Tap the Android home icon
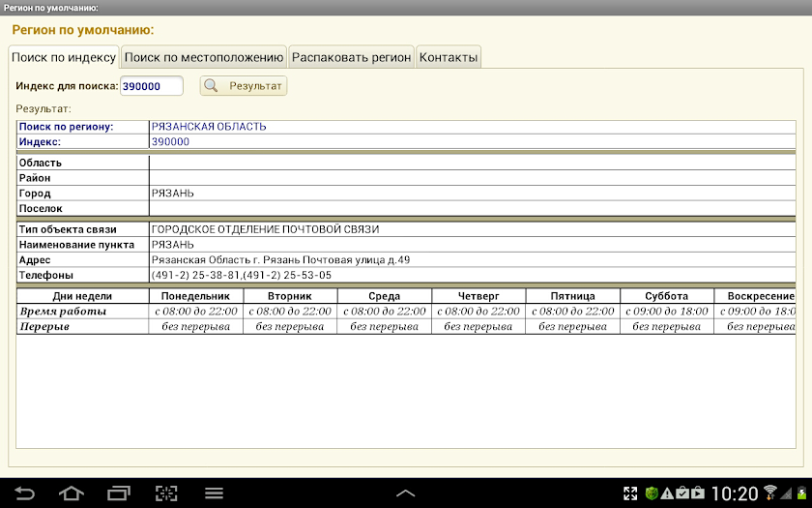 pyautogui.click(x=71, y=493)
